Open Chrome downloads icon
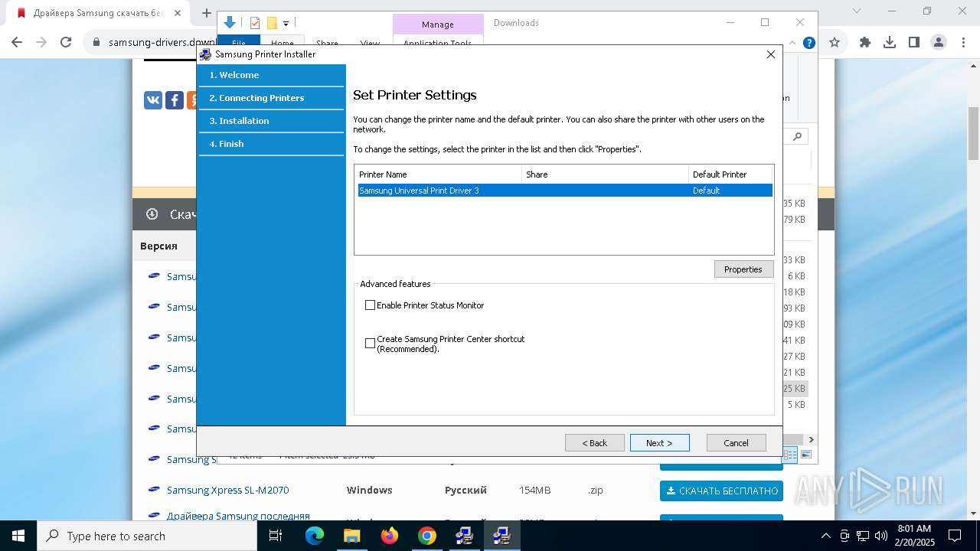Screen dimensions: 980x551 [x=890, y=42]
